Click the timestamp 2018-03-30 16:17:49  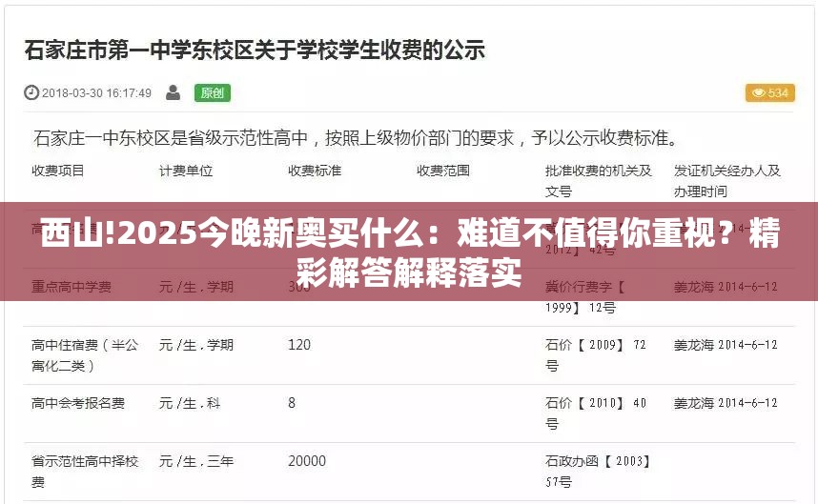click(x=96, y=93)
